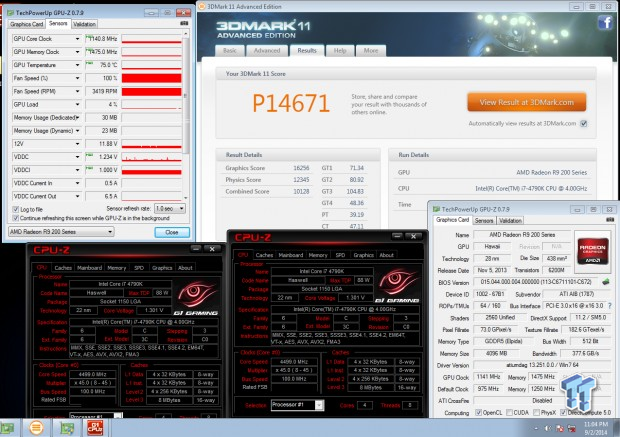Open the GPU Temperature sensor dropdown
This screenshot has height=437, width=620.
(77, 65)
